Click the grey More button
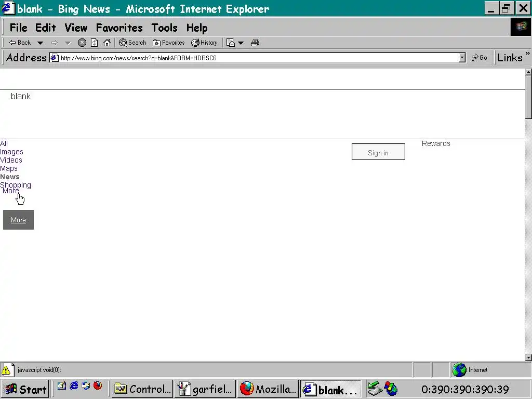 (x=18, y=220)
